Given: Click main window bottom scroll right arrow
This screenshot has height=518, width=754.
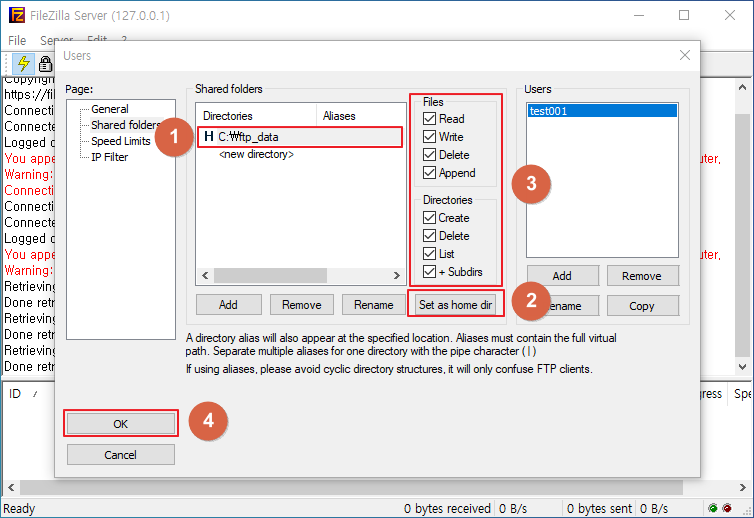Looking at the screenshot, I should click(x=742, y=487).
